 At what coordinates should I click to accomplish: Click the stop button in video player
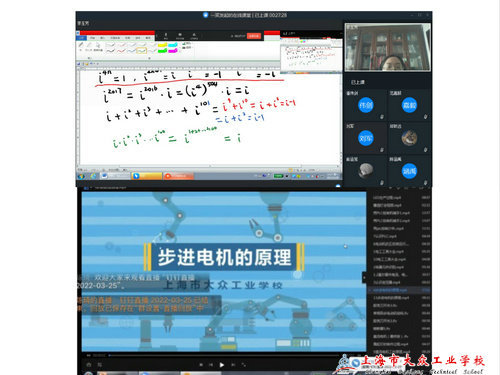coord(201,365)
